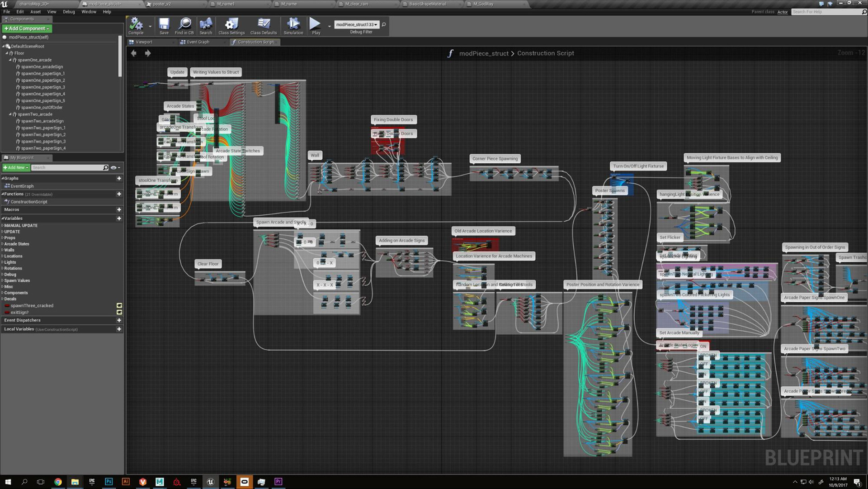Screen dimensions: 868x489
Task: Open Class Settings
Action: [231, 26]
